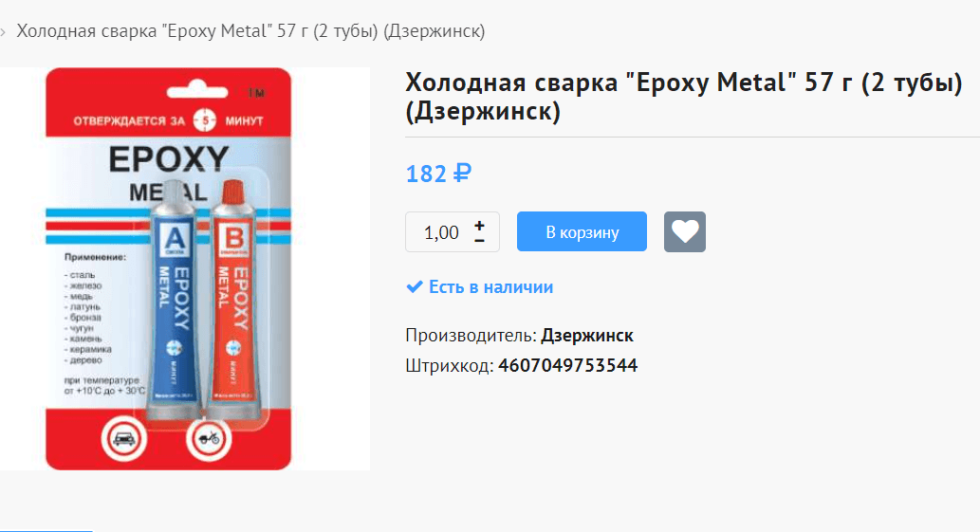980x532 pixels.
Task: Open the manufacturer link Дзержинск
Action: pyautogui.click(x=587, y=336)
